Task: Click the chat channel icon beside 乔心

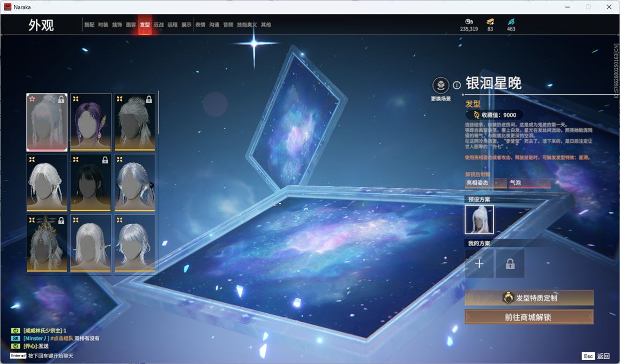Action: pyautogui.click(x=16, y=346)
